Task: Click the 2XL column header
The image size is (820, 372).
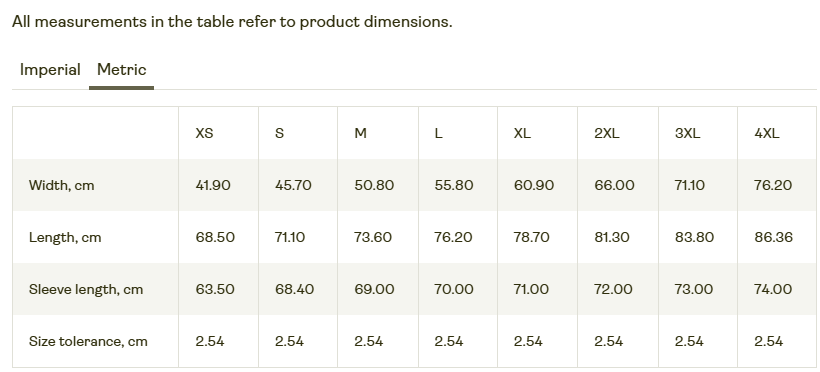Action: (607, 133)
